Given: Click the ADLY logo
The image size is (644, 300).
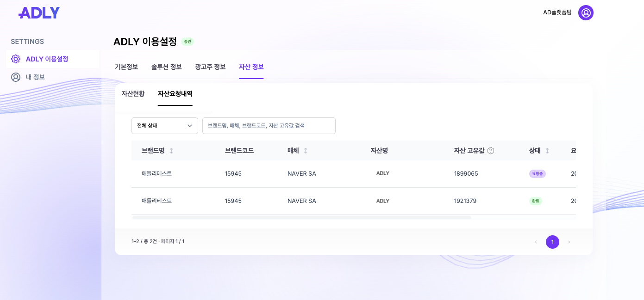Looking at the screenshot, I should (x=39, y=12).
